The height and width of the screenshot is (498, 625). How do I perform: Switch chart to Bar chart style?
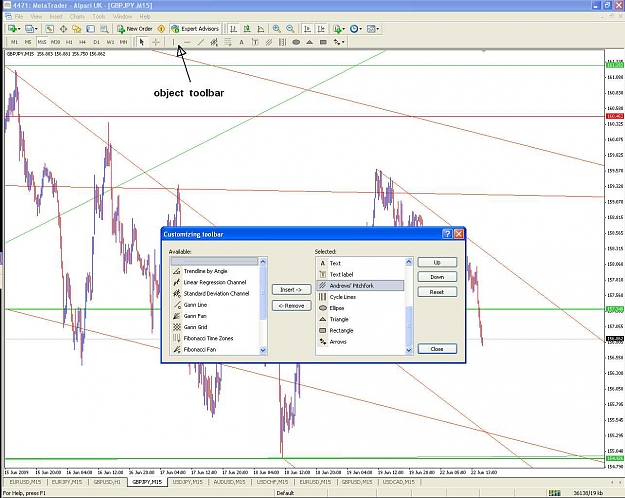pos(234,29)
